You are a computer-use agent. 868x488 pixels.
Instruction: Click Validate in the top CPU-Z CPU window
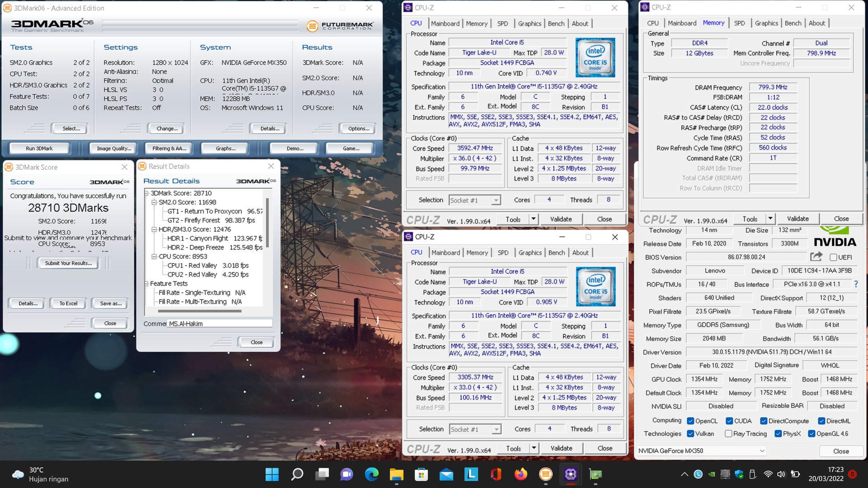pyautogui.click(x=561, y=219)
